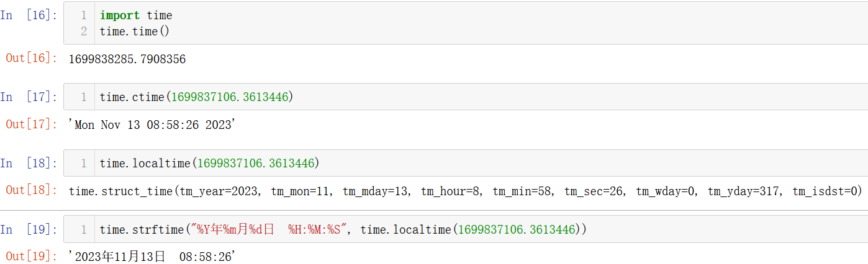Click the Out[17] prompt label
The image size is (868, 264).
[x=31, y=124]
